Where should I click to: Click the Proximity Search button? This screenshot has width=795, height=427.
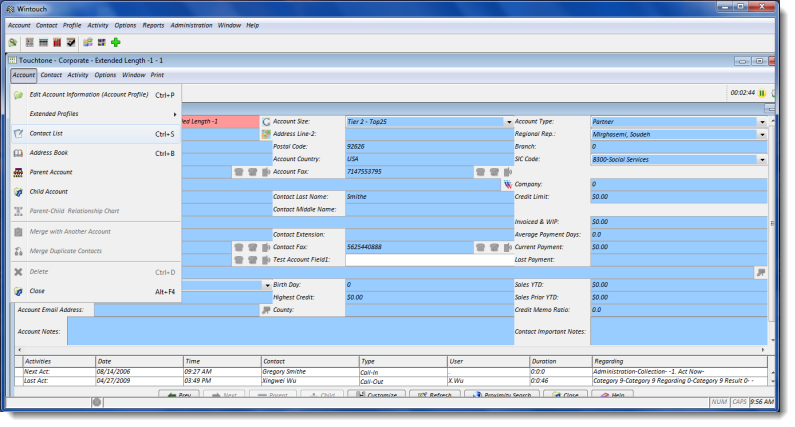pos(502,395)
